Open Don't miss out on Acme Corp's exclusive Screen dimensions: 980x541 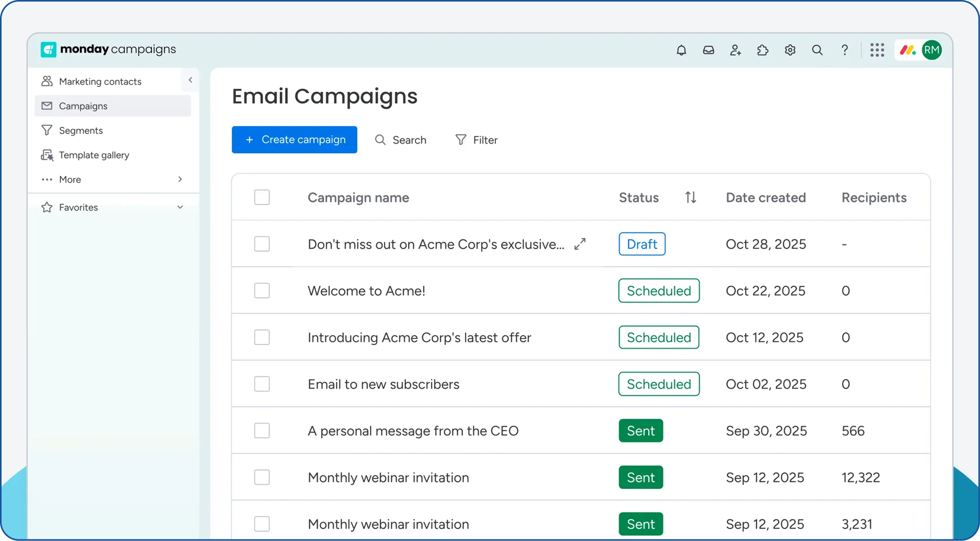coord(436,244)
